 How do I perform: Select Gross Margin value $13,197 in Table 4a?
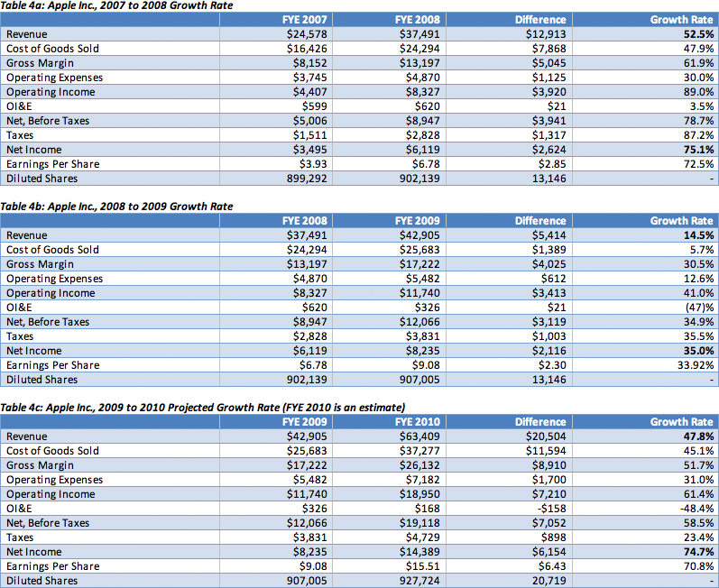(x=419, y=63)
